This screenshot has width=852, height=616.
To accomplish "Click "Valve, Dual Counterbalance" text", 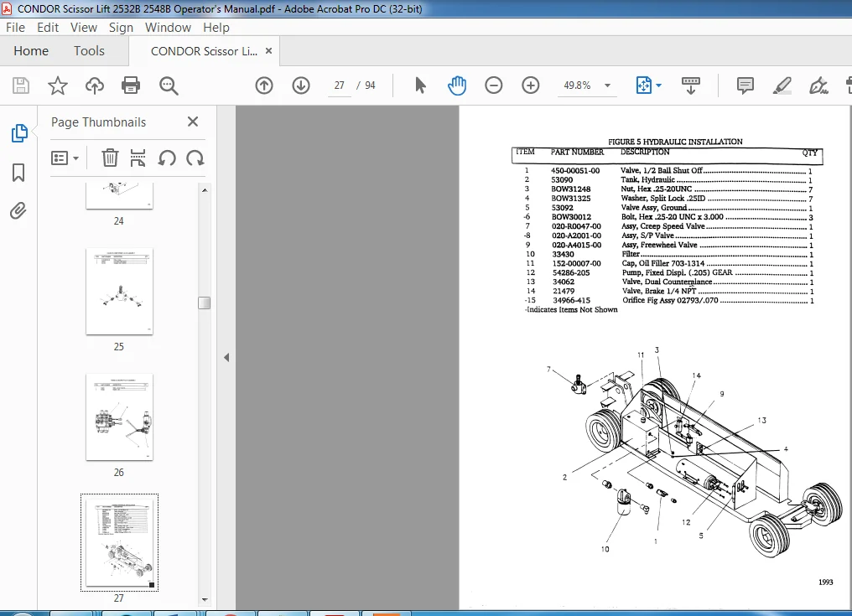I will tap(667, 282).
